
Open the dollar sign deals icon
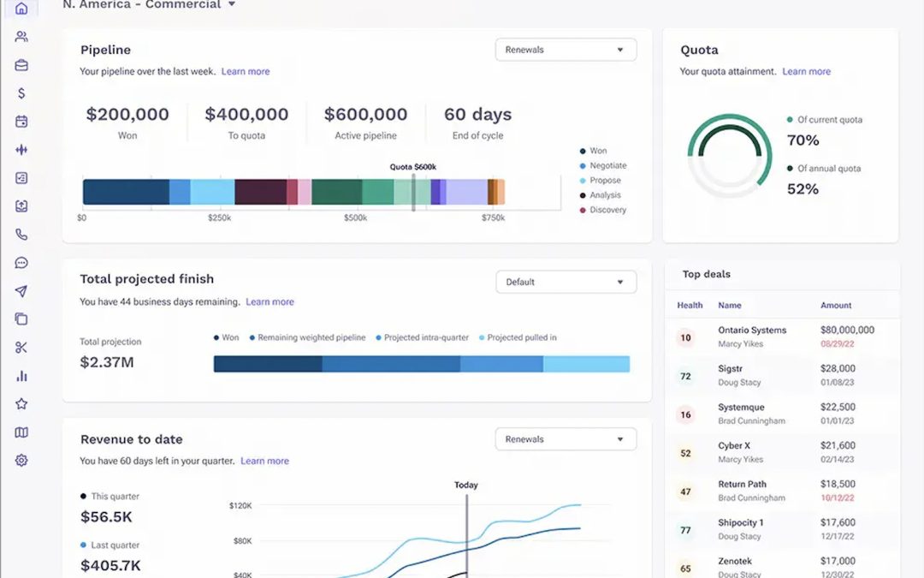21,93
